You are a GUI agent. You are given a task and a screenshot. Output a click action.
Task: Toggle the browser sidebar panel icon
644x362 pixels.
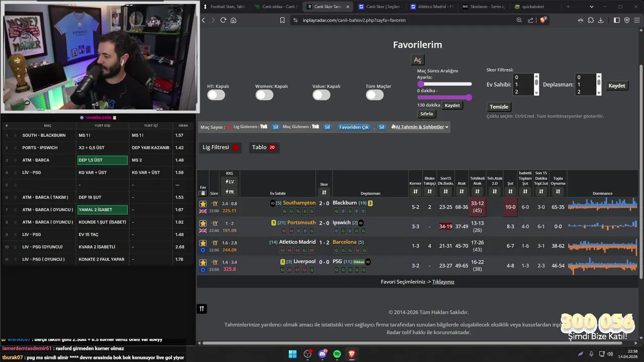617,20
